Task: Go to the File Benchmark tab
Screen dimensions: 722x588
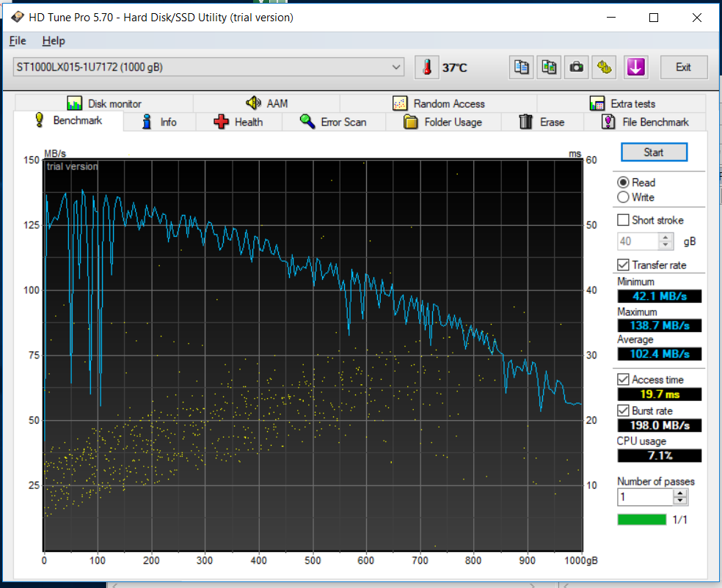Action: 646,122
